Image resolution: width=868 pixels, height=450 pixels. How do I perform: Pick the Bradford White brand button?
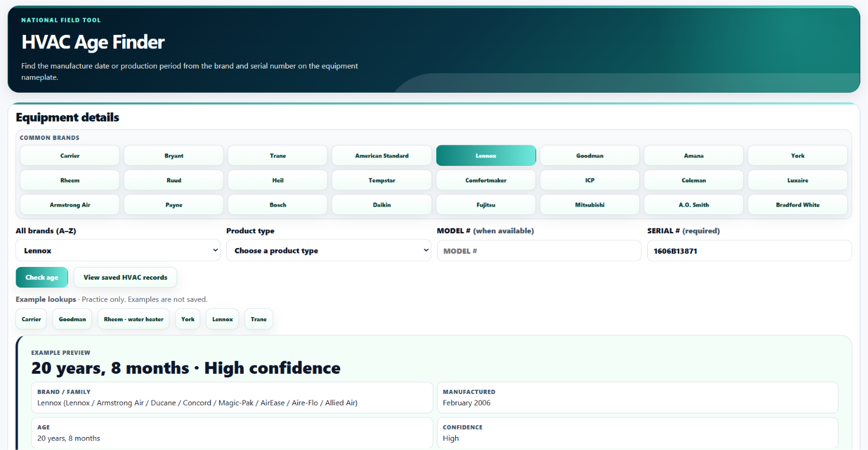798,205
